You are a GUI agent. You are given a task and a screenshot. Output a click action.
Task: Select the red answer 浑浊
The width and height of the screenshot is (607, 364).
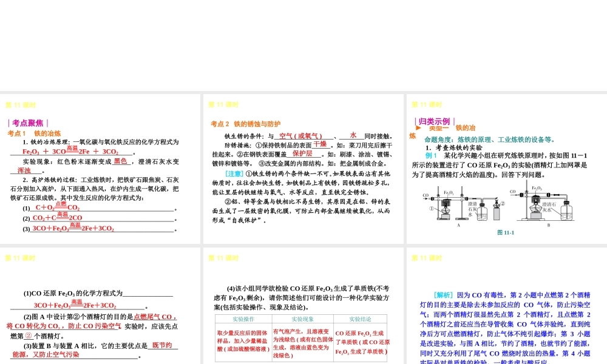[24, 170]
